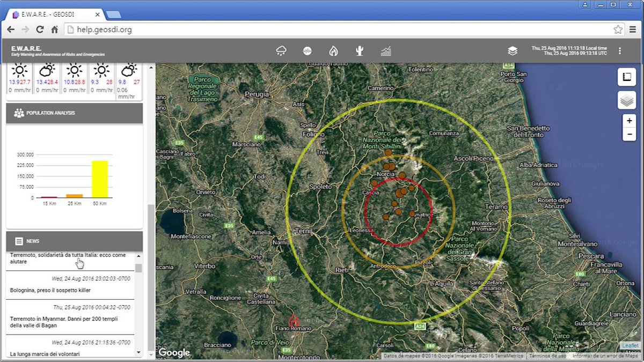Click the cloudy forecast card with 0.06 mm/hr
Viewport: 644px width, 362px height.
tap(129, 81)
